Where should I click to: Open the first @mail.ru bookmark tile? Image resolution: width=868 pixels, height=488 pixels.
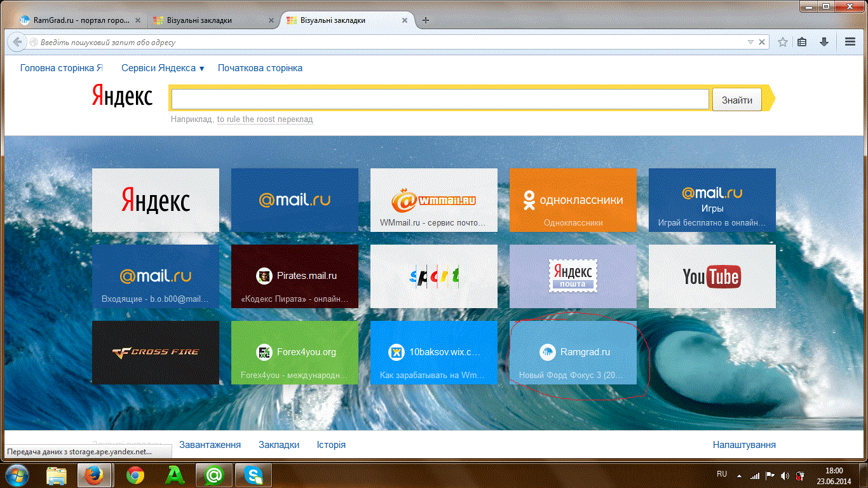(x=295, y=200)
